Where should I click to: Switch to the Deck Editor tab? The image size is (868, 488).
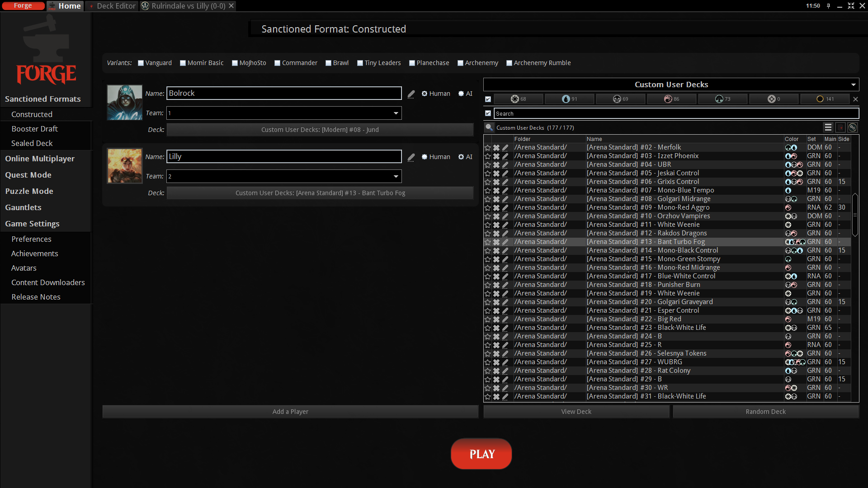tap(112, 6)
